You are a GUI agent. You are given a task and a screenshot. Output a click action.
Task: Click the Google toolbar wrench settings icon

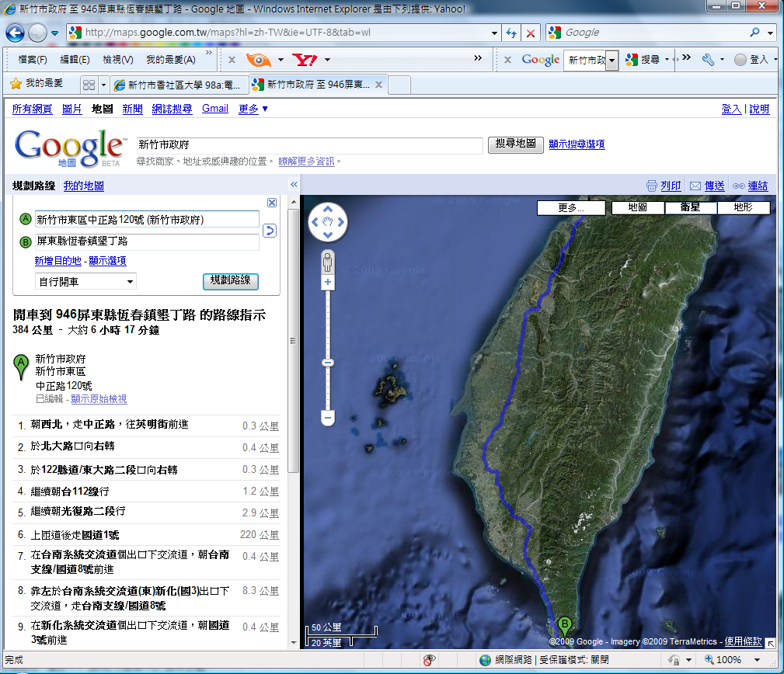coord(708,60)
